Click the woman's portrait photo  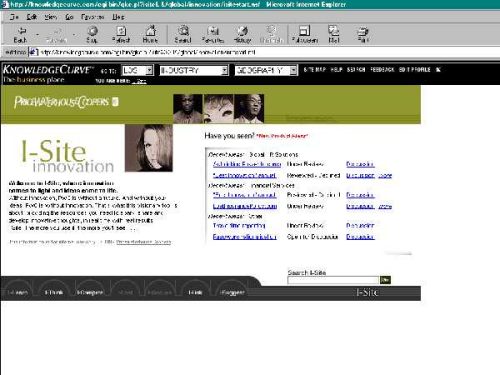click(x=149, y=148)
